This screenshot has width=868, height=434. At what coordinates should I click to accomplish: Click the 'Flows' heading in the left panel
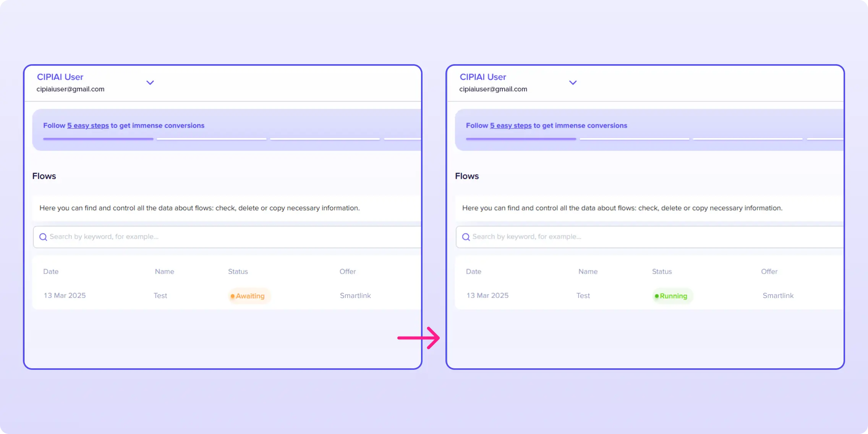pyautogui.click(x=44, y=176)
